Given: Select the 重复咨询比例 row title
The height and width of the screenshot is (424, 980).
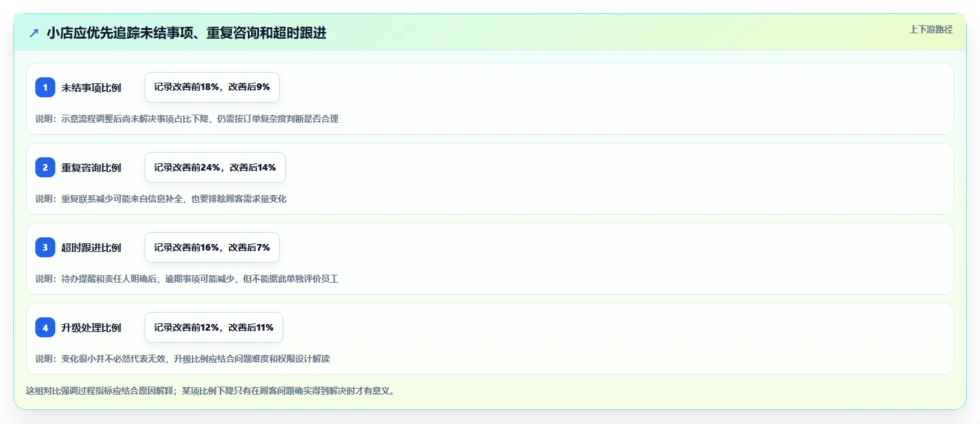Looking at the screenshot, I should tap(91, 167).
